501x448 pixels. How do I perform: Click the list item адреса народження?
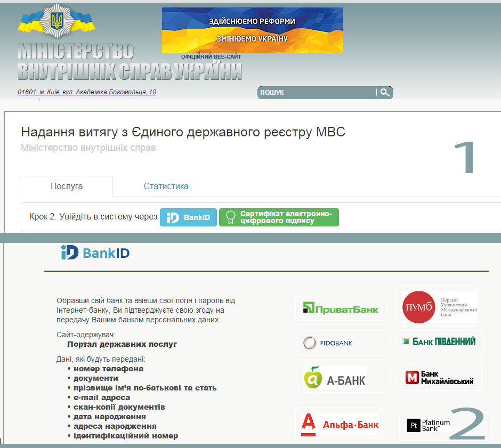point(115,426)
